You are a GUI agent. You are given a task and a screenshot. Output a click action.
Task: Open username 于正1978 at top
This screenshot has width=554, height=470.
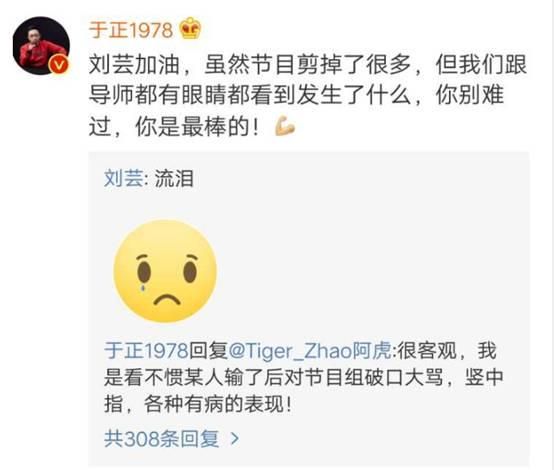pyautogui.click(x=131, y=30)
